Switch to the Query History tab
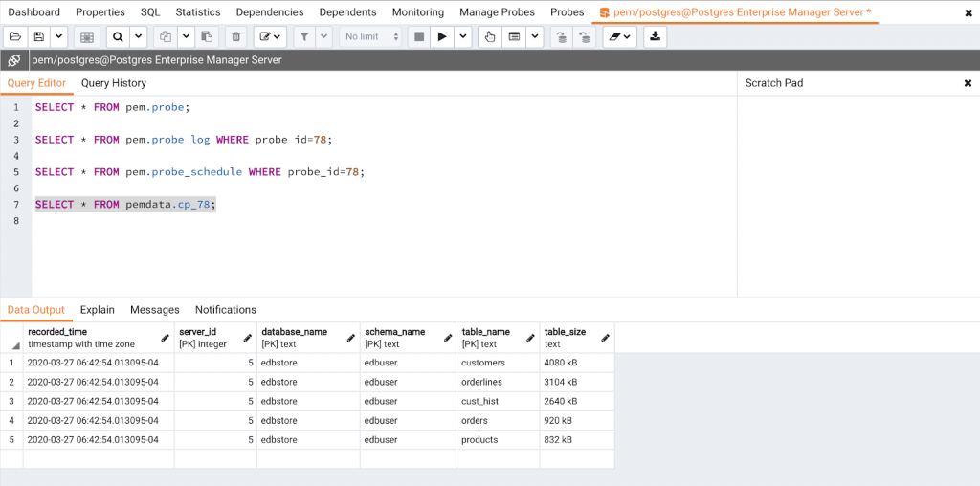 pos(114,83)
